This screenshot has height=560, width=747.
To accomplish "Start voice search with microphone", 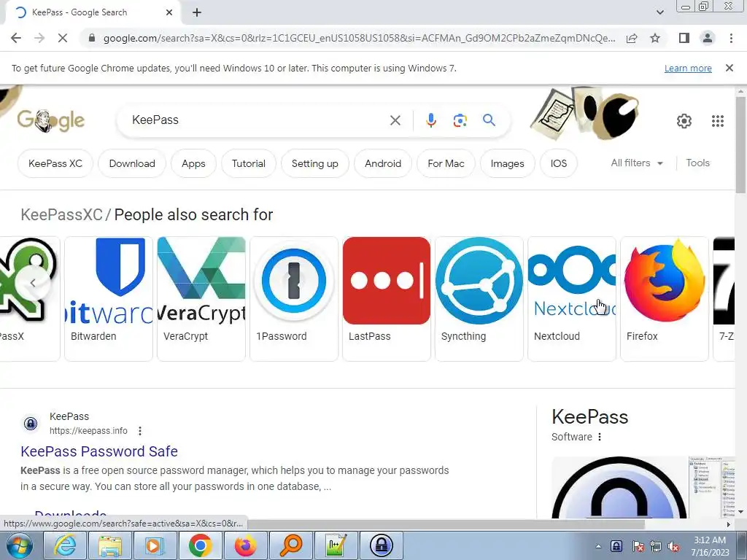I will (x=430, y=120).
